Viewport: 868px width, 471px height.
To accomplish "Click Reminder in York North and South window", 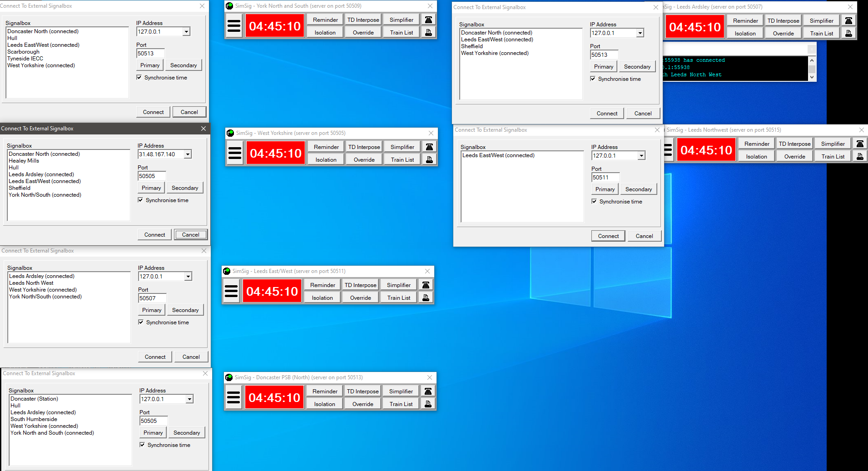I will tap(325, 20).
